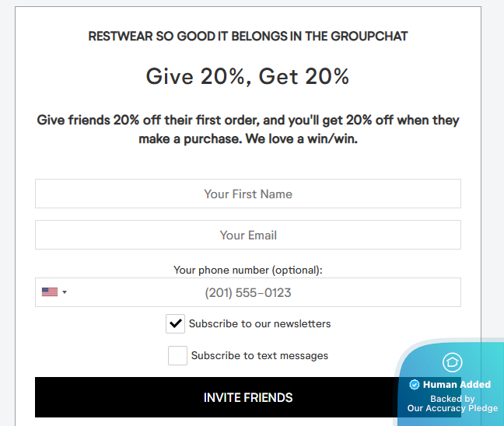Screen dimensions: 504x426
Task: Click the Human Added badge text
Action: coord(457,385)
